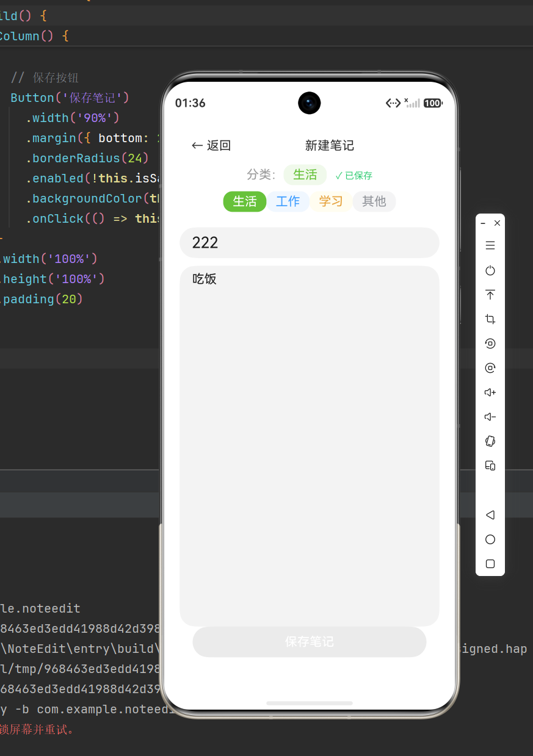Tap the emulator square Recents icon
Image resolution: width=533 pixels, height=756 pixels.
(490, 564)
